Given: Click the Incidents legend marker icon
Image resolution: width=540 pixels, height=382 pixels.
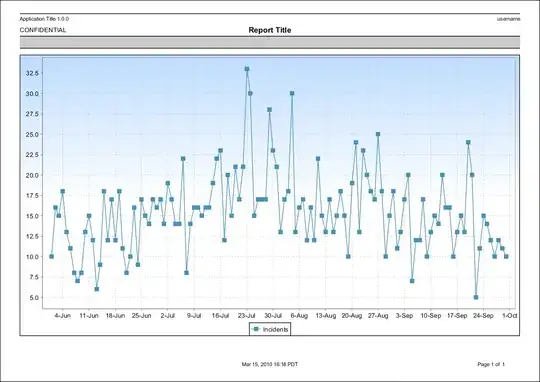Looking at the screenshot, I should (256, 329).
